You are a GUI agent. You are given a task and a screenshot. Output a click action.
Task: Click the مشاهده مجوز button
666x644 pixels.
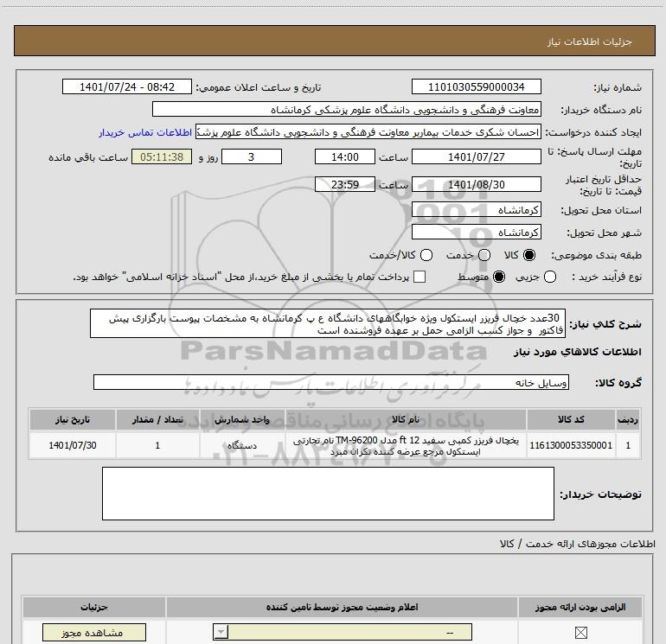point(94,633)
